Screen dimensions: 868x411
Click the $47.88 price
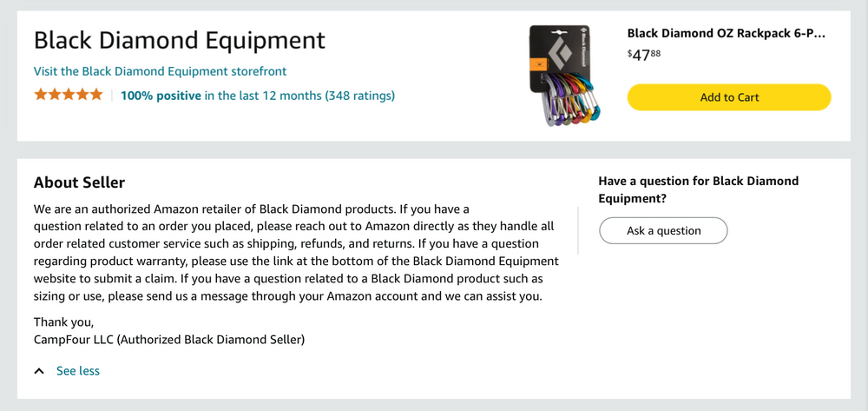point(644,55)
